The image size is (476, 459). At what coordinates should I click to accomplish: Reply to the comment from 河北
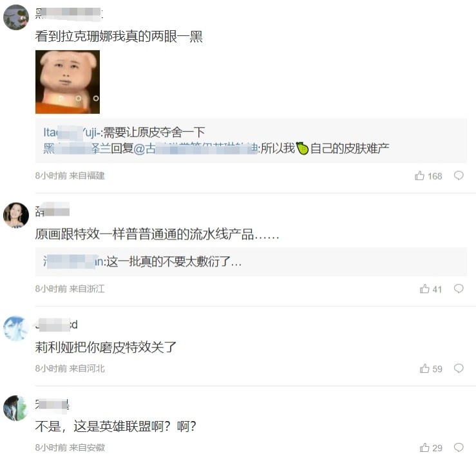tap(459, 368)
